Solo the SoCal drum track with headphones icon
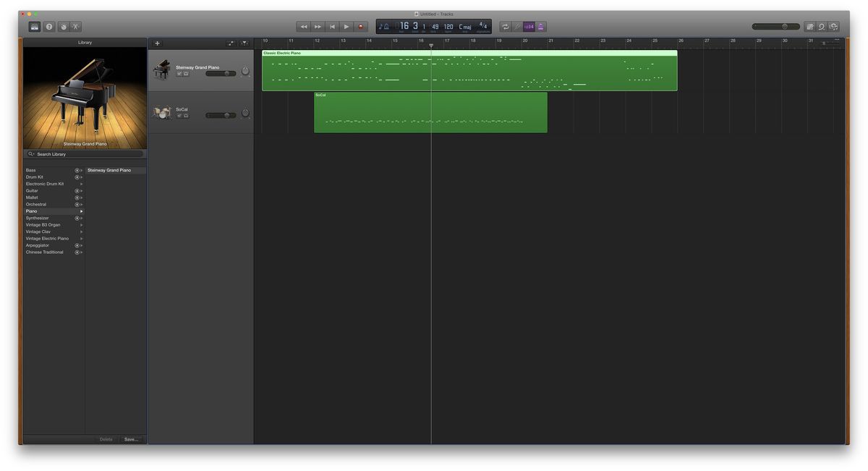Viewport: 868px width, 471px height. 187,116
